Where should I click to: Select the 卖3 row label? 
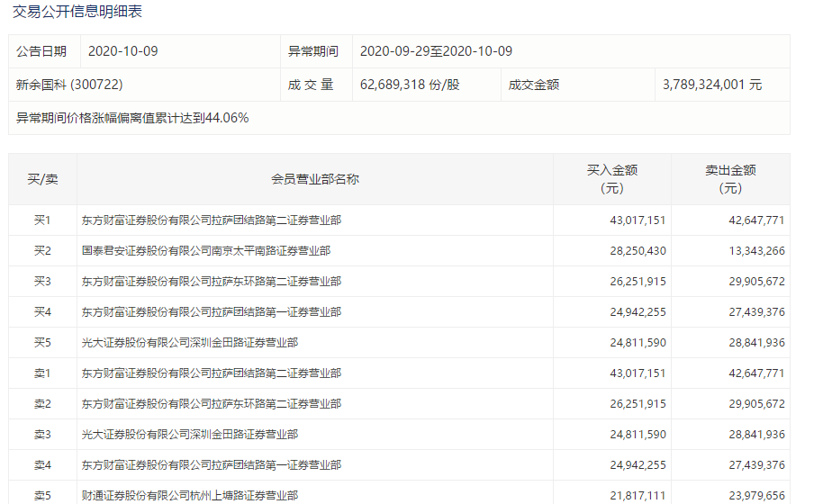[x=42, y=435]
